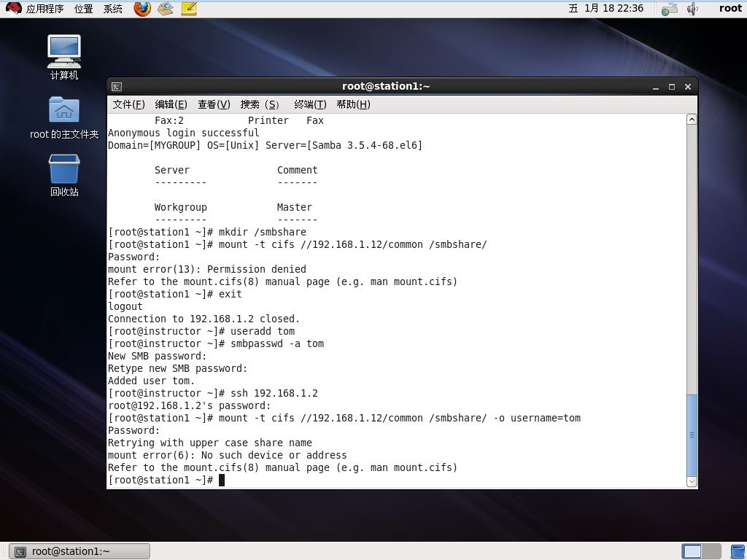Click the terminal cursor at the last prompt

click(222, 480)
